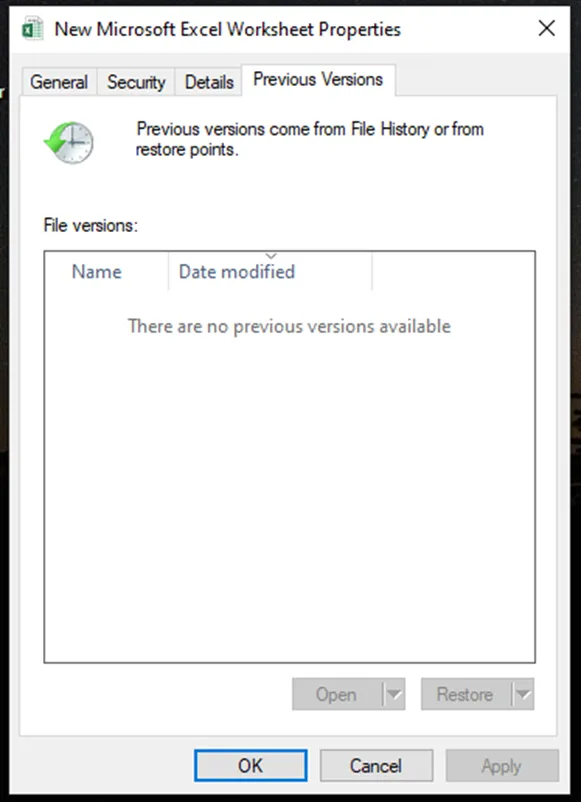Screen dimensions: 581x802
Task: Switch to the General tab
Action: (x=59, y=82)
